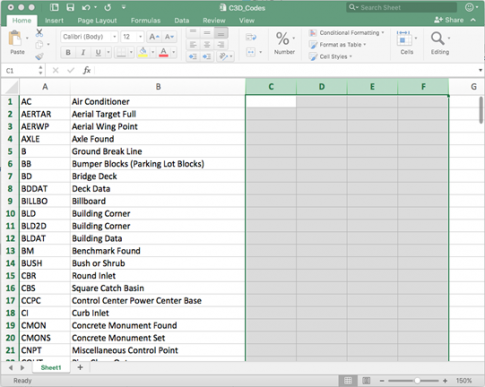Screen dimensions: 485x387
Task: Align text to the bottom
Action: (x=221, y=33)
